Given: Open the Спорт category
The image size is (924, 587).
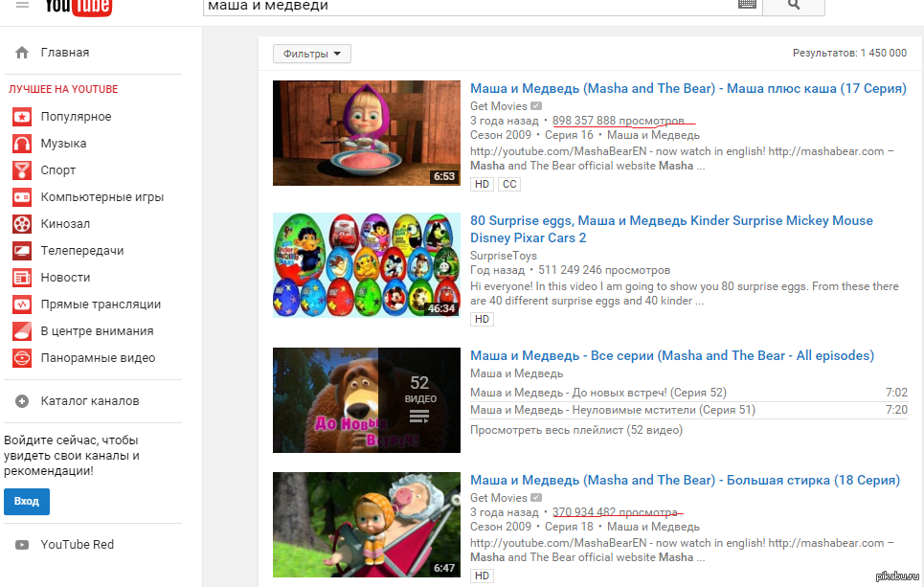Looking at the screenshot, I should click(57, 170).
